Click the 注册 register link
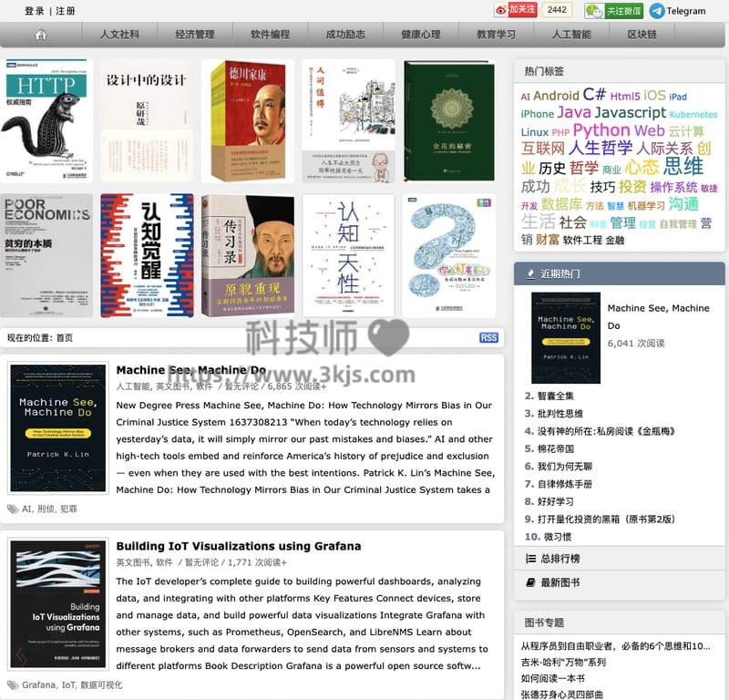The image size is (729, 700). 65,11
